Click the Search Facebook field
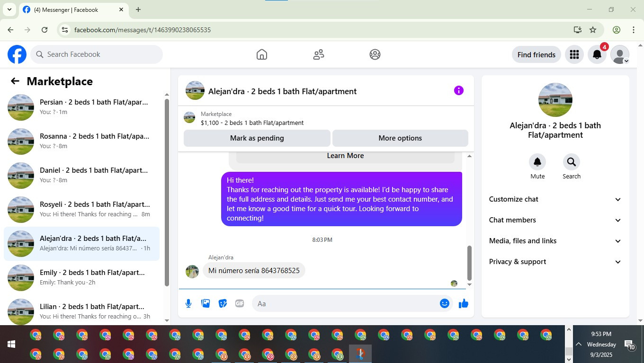 click(97, 54)
